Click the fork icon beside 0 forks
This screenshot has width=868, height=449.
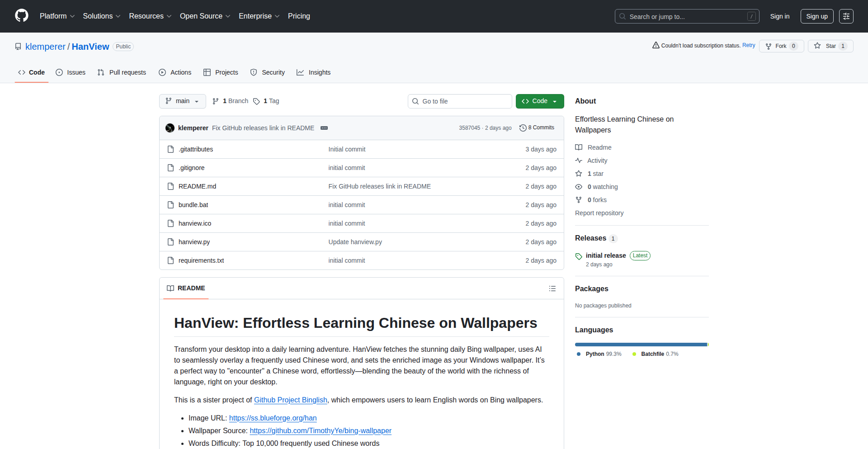[579, 200]
